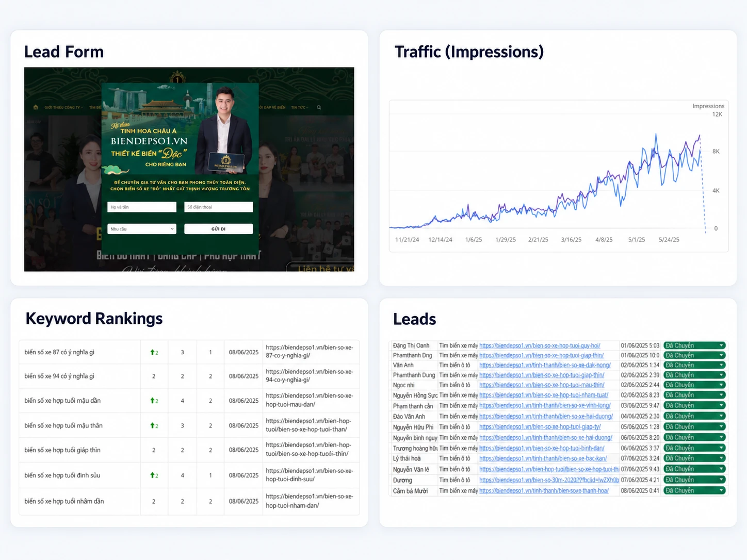Open the bien-so-xe-hop-tuoi-nham-tuat link
The image size is (747, 560).
(544, 395)
